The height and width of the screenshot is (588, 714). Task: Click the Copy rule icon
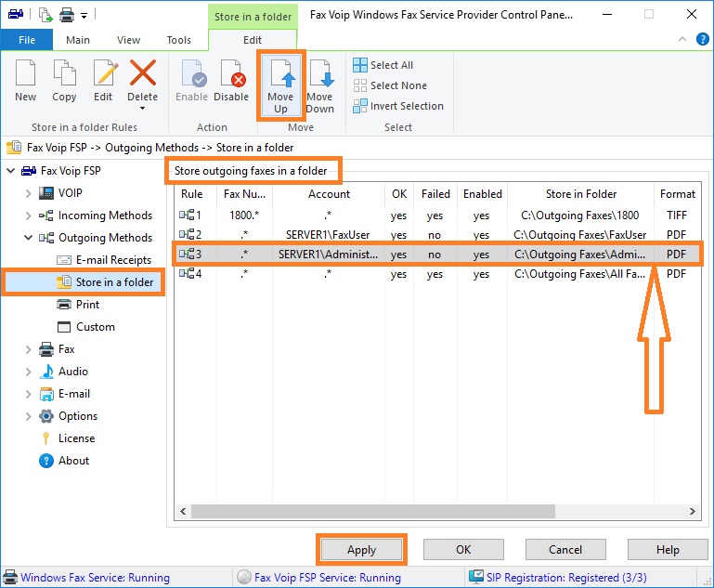[x=64, y=72]
